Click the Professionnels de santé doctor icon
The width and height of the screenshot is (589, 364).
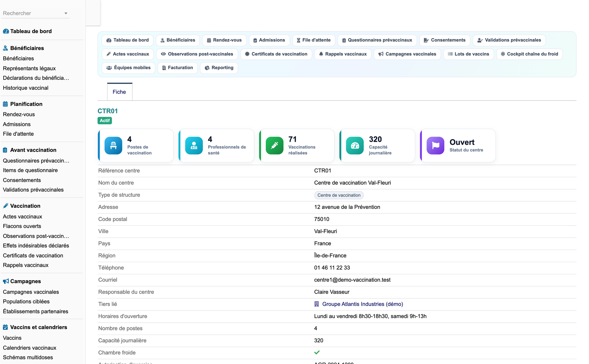point(194,146)
